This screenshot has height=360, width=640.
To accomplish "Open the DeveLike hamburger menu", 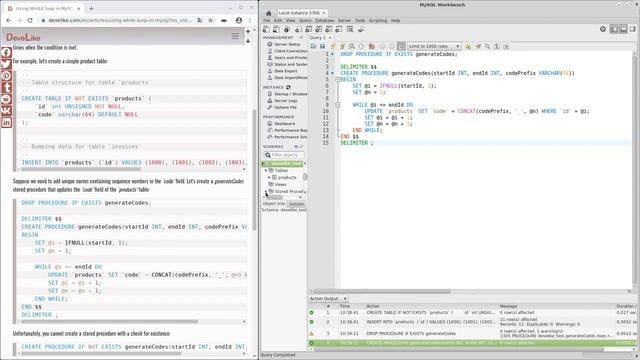I will pyautogui.click(x=236, y=37).
